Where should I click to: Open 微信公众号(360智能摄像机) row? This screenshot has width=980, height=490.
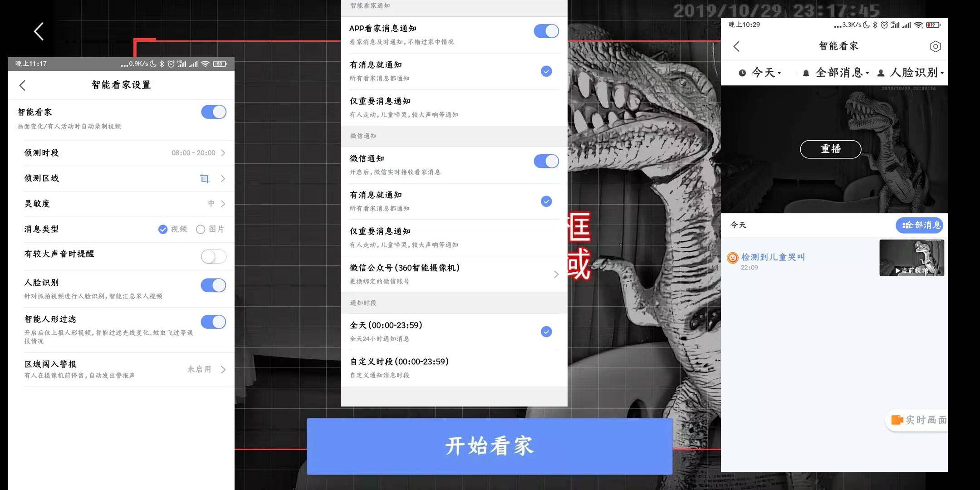tap(454, 274)
